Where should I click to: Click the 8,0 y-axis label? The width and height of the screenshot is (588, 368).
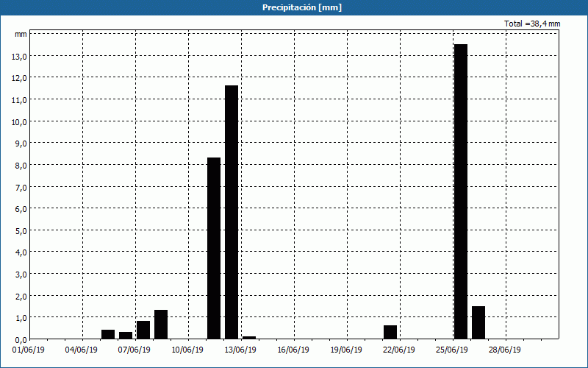[x=21, y=165]
